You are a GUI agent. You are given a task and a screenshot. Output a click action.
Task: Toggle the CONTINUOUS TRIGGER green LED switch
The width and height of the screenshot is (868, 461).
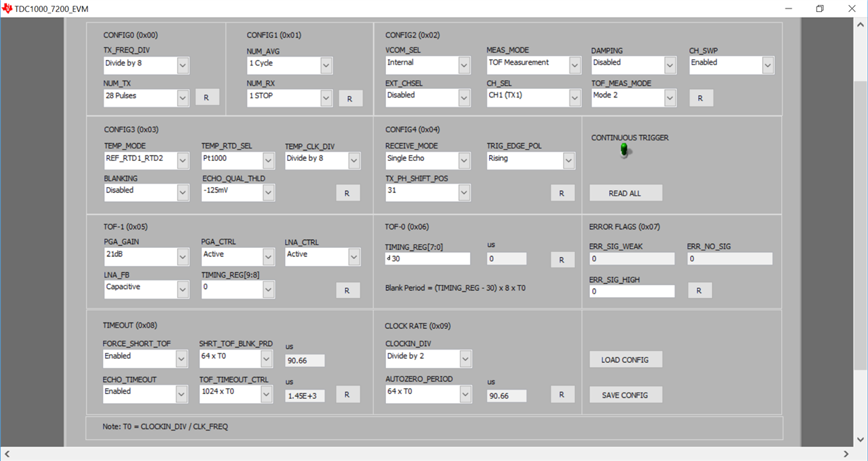tap(624, 150)
